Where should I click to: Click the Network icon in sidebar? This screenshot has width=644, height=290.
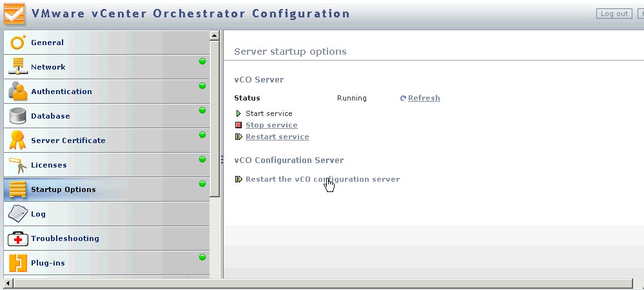click(17, 67)
